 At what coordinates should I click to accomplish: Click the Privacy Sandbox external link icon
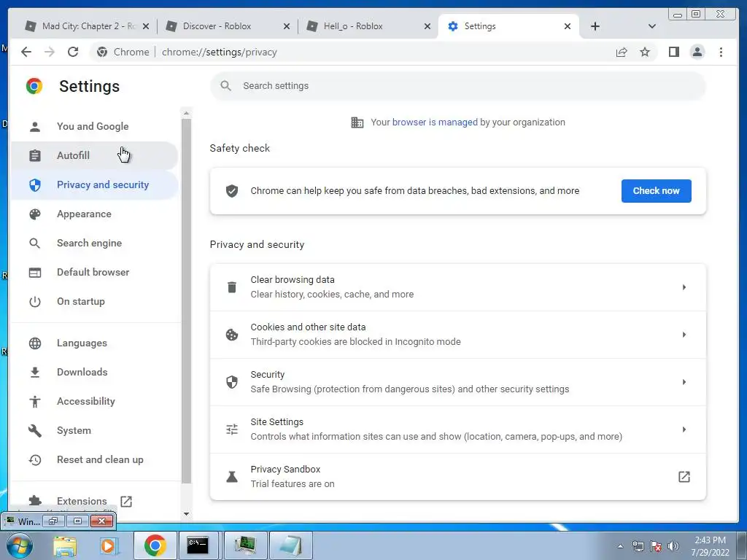click(x=684, y=477)
